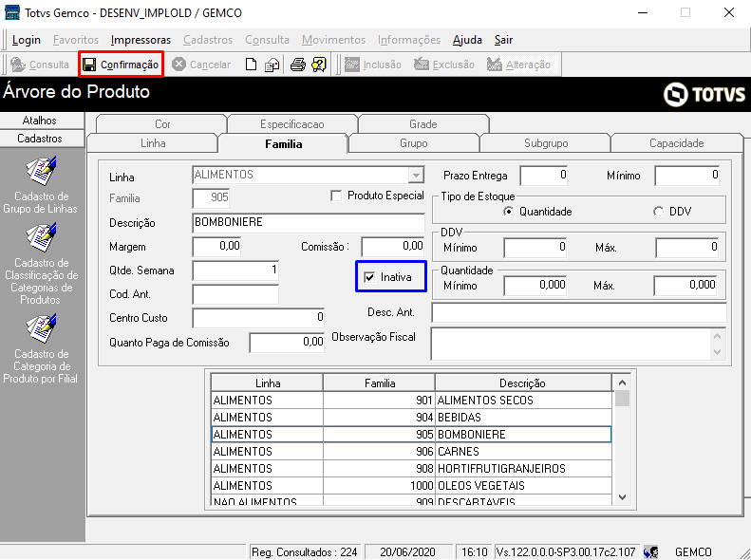
Task: Open the Ajuda menu
Action: pos(467,40)
